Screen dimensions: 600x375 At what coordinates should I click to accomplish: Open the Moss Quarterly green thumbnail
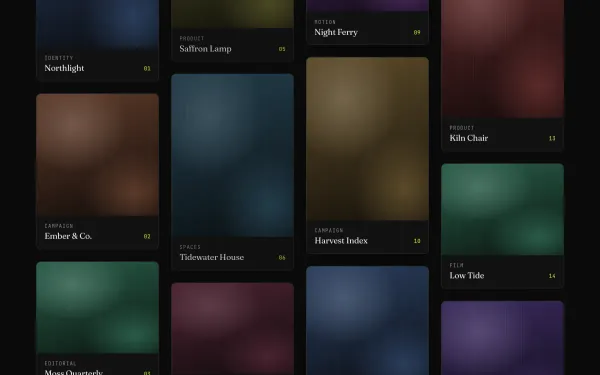[x=98, y=308]
